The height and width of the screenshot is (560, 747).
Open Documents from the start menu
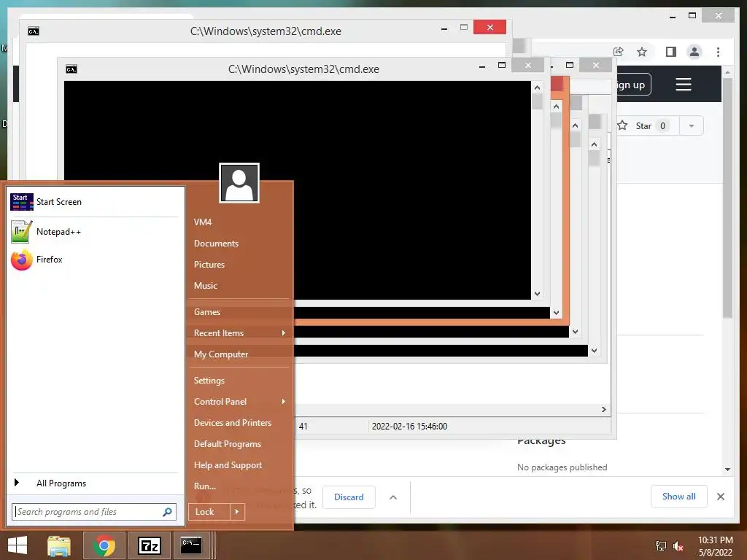[216, 244]
